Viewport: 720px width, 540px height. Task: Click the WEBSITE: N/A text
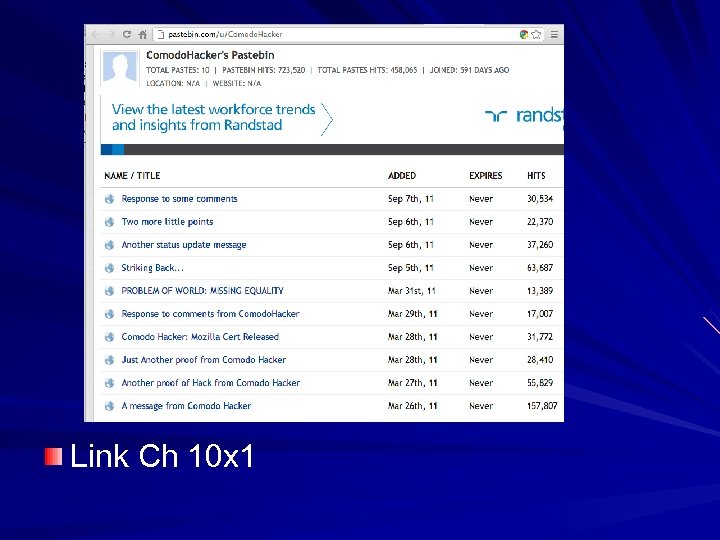237,84
